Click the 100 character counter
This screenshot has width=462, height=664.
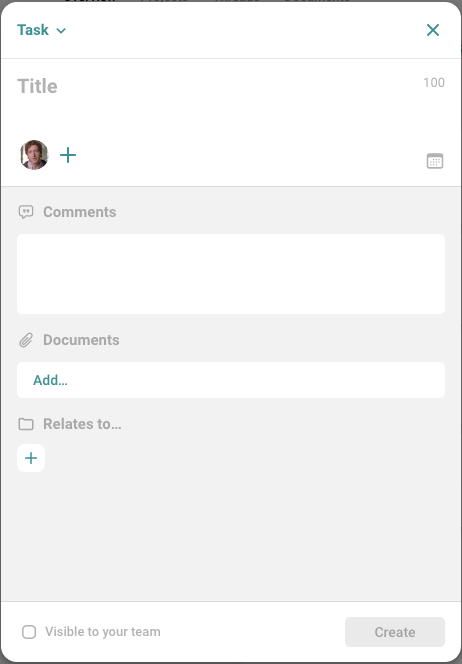[434, 83]
